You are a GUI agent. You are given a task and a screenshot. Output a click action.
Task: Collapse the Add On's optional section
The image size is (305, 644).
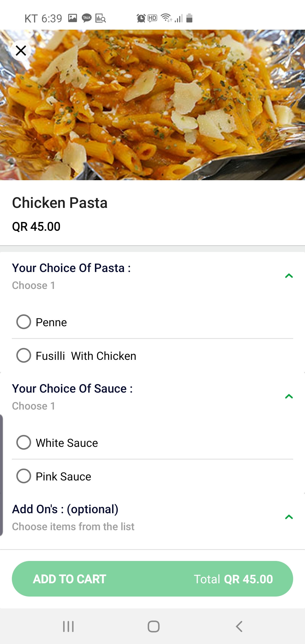pos(289,517)
